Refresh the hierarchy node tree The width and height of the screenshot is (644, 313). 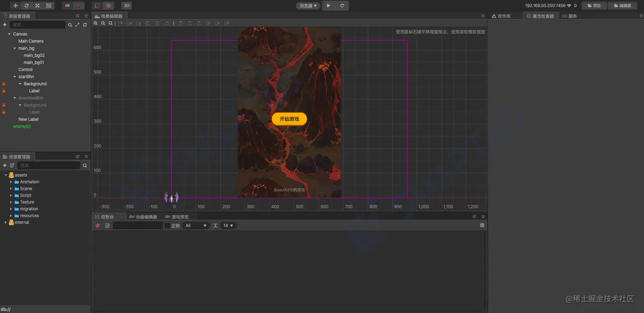(x=85, y=25)
